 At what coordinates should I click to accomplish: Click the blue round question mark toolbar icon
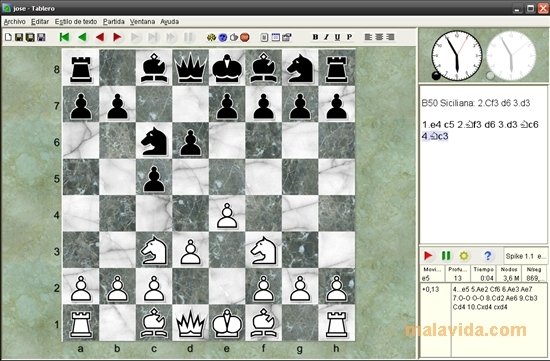[x=223, y=37]
